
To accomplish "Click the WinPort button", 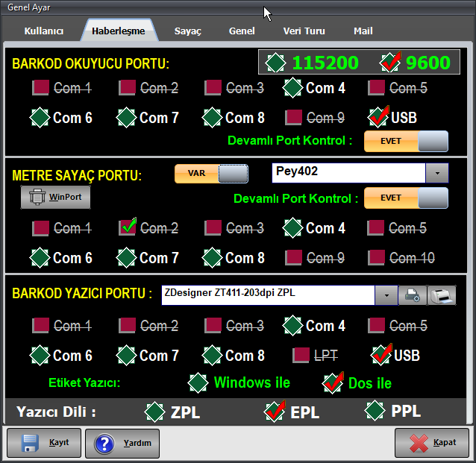I will click(55, 198).
